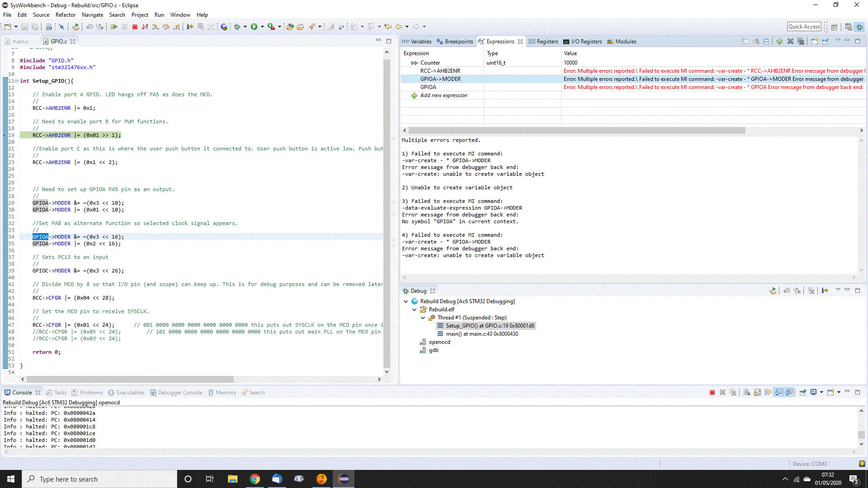Click the Clear Console icon
Viewport: 868px width, 488px height.
point(747,392)
